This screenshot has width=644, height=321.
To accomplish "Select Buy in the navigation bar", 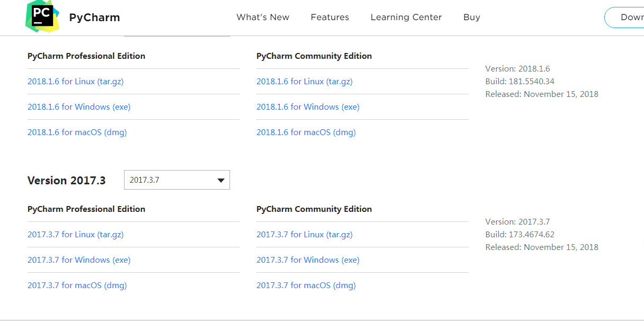I will 472,17.
